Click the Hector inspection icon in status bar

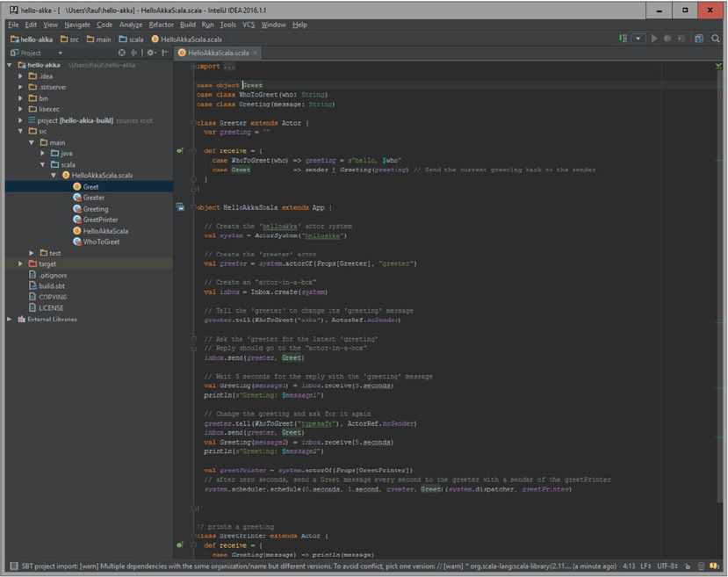703,566
